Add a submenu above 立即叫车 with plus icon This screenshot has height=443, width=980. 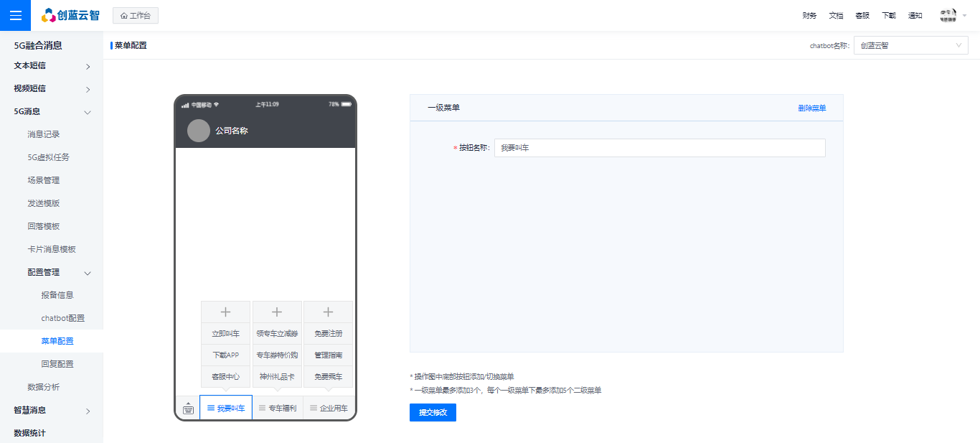click(226, 312)
